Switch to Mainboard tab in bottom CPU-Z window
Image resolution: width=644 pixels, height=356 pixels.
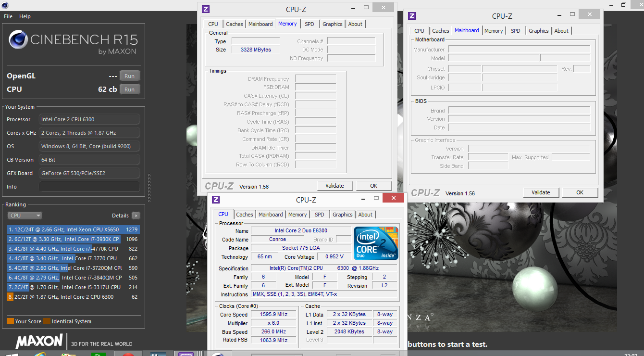(271, 215)
